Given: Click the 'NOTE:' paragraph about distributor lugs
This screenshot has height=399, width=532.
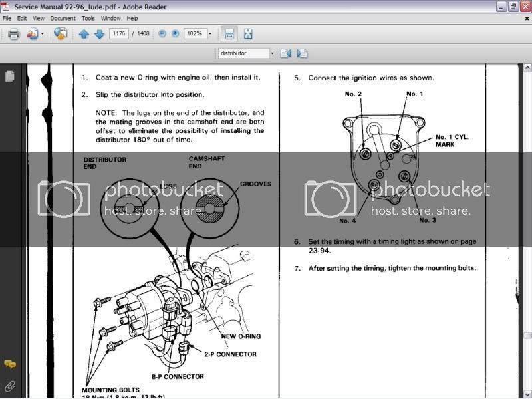Looking at the screenshot, I should [x=180, y=126].
